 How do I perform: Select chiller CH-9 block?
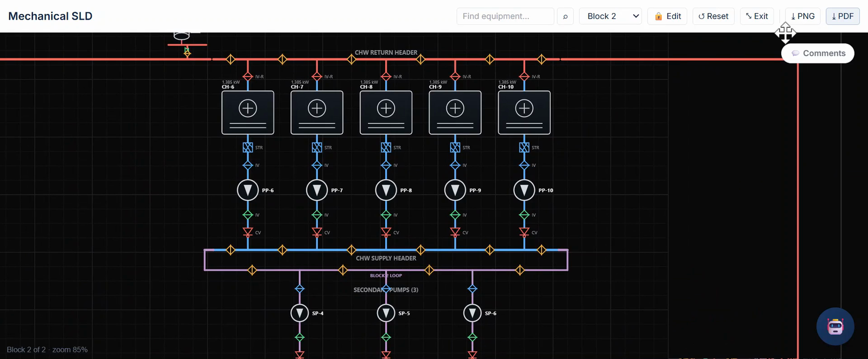[455, 112]
